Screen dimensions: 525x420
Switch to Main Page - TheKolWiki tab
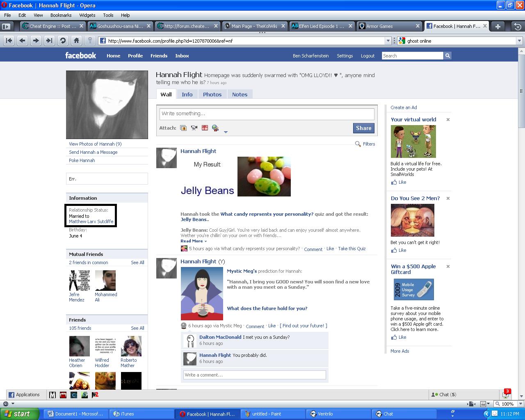point(254,26)
